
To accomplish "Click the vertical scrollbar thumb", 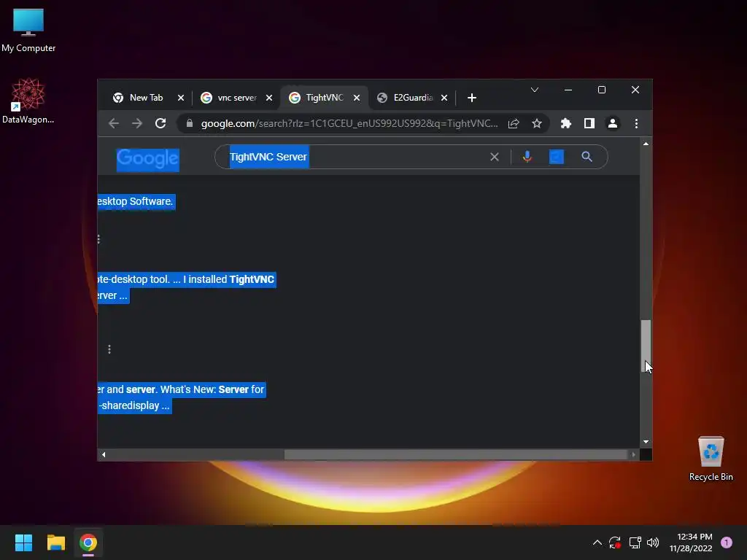I will (x=646, y=346).
